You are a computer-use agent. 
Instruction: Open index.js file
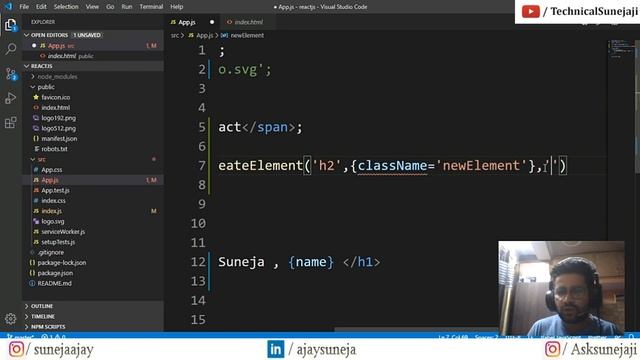[x=51, y=211]
